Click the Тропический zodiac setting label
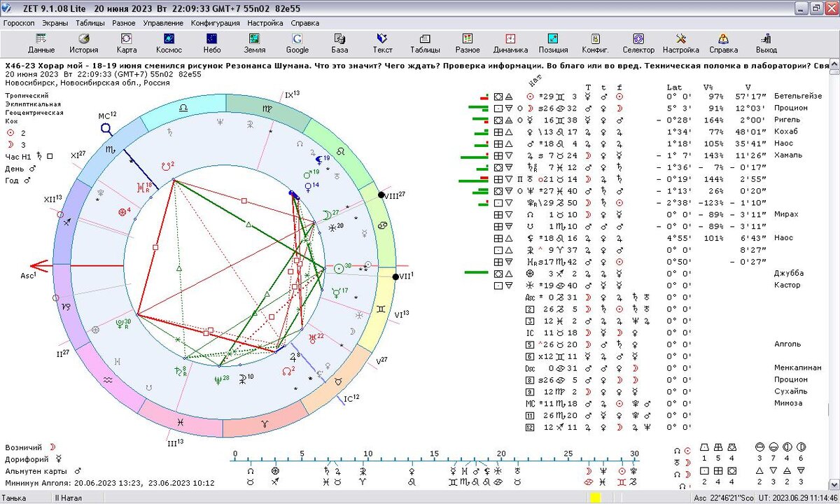This screenshot has height=504, width=840. [27, 94]
